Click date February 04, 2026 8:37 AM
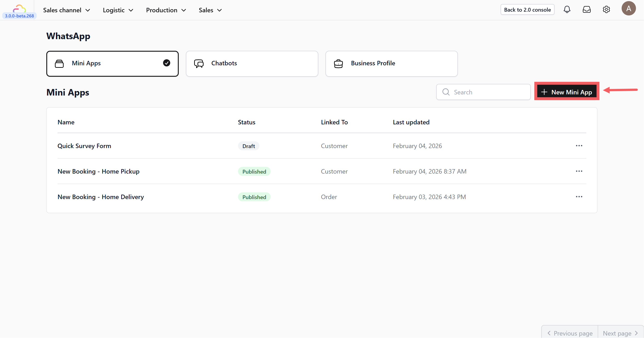644x338 pixels. pos(429,171)
